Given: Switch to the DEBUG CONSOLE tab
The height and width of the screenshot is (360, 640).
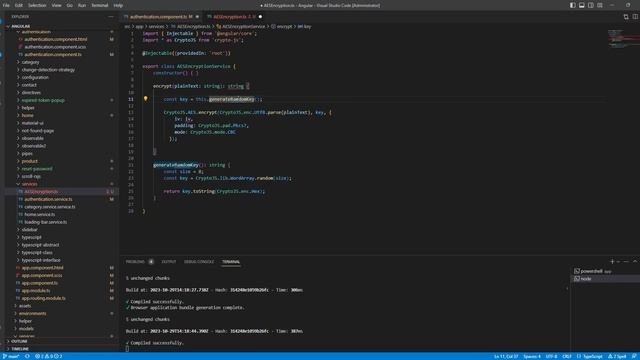Looking at the screenshot, I should (199, 262).
